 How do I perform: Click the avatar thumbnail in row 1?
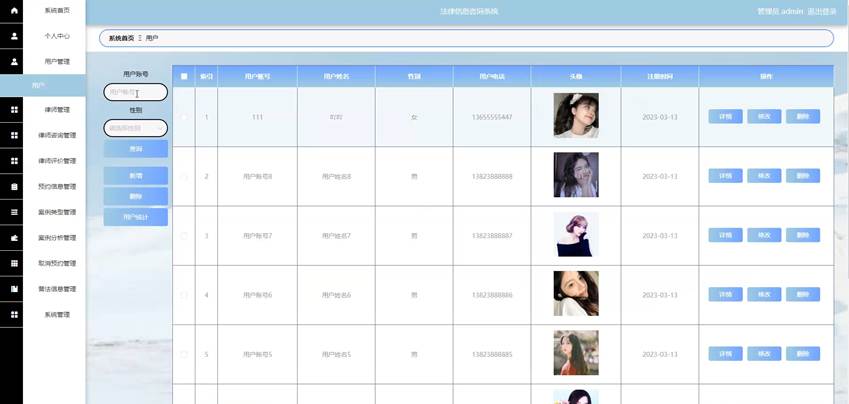pyautogui.click(x=576, y=115)
